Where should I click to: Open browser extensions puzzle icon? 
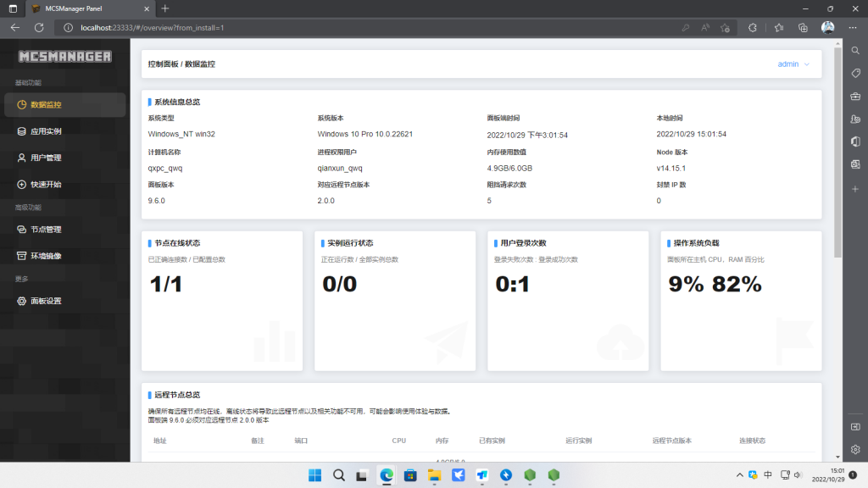pos(753,28)
